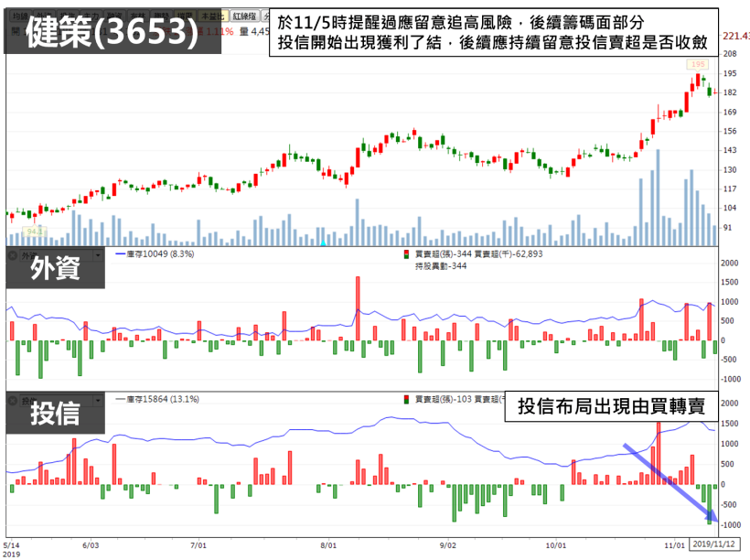Click the 紅綠燈 toolbar button
Image resolution: width=750 pixels, height=560 pixels.
(244, 16)
